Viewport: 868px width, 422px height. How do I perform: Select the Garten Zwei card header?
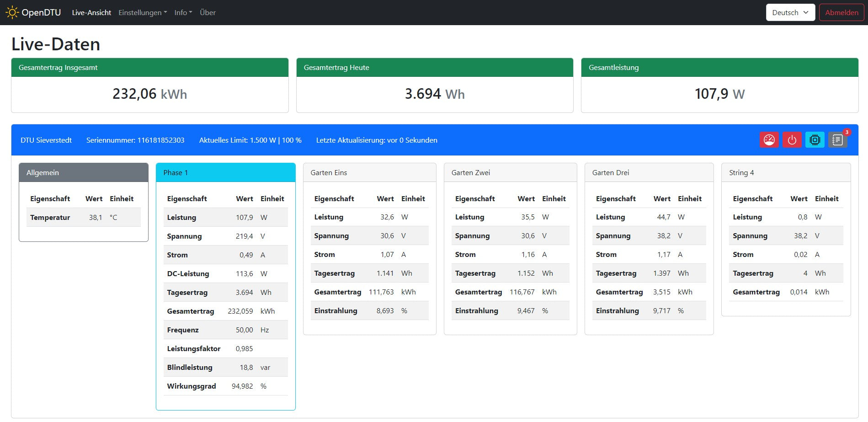coord(511,172)
